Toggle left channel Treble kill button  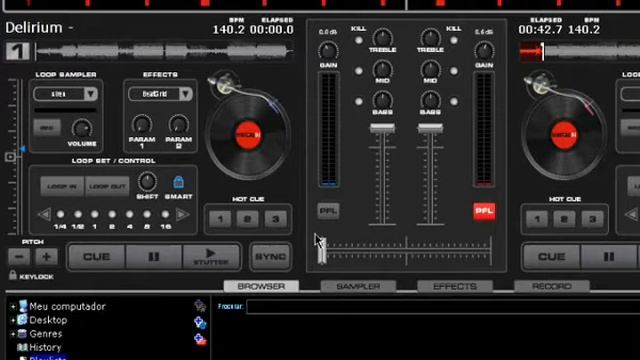[x=358, y=40]
